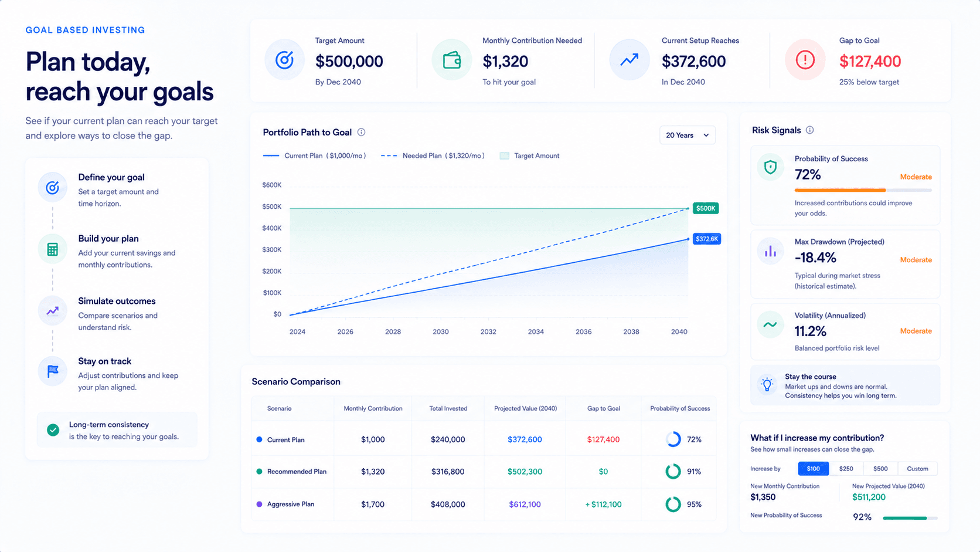Select the Current Plan scenario name
Image resolution: width=980 pixels, height=552 pixels.
[285, 440]
